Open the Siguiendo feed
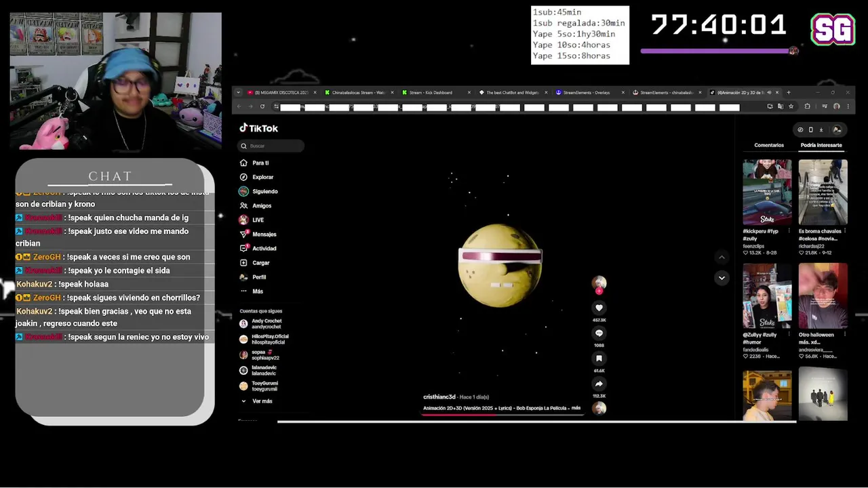Screen dimensions: 868x488 pyautogui.click(x=258, y=191)
